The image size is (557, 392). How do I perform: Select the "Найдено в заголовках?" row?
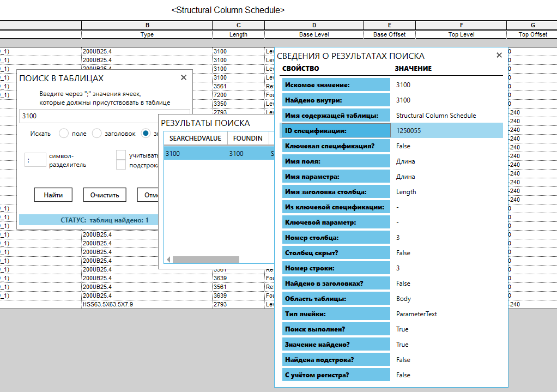point(392,284)
